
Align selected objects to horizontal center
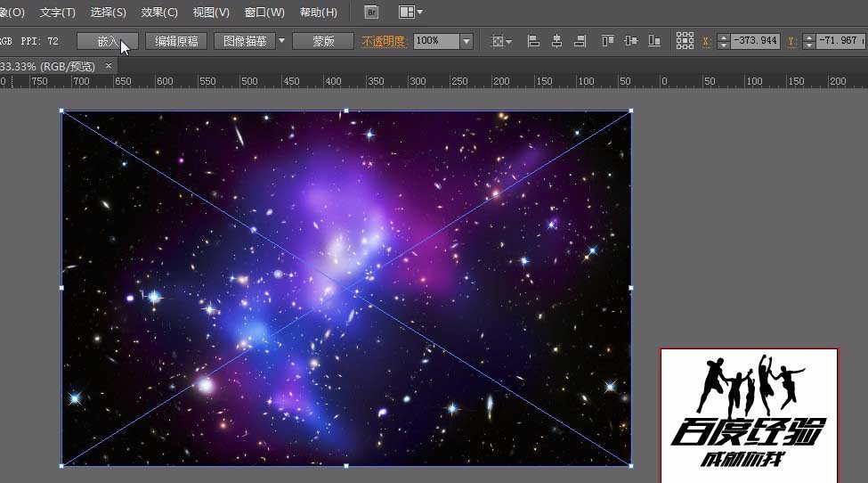[557, 41]
